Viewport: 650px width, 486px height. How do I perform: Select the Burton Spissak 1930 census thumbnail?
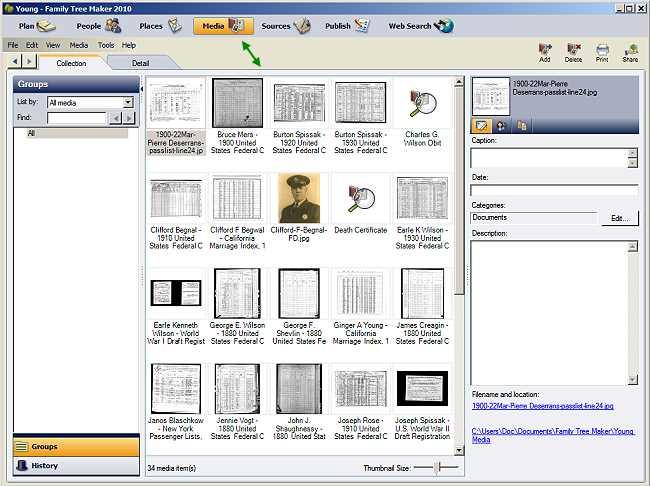361,102
